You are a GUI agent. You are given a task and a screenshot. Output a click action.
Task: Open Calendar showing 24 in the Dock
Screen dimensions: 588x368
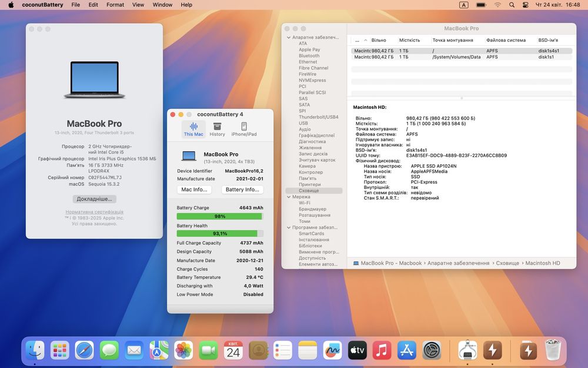[233, 351]
